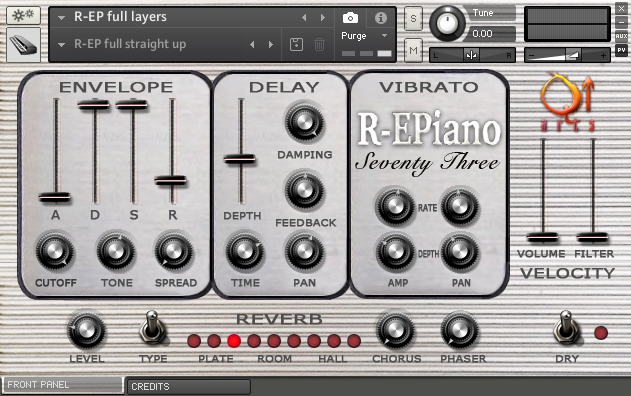The image size is (631, 396).
Task: Click the delay DAMPING knob
Action: click(x=304, y=122)
